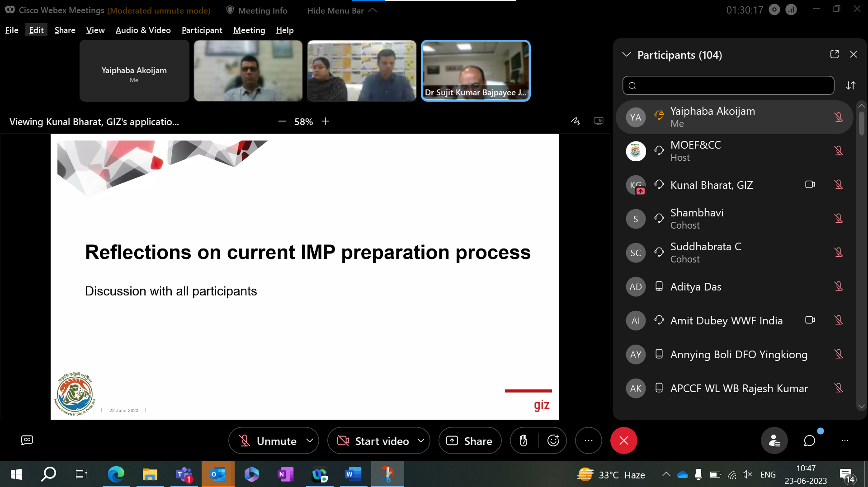Toggle Yaiphaba Akoijam's muted microphone icon
Viewport: 868px width, 487px height.
839,117
